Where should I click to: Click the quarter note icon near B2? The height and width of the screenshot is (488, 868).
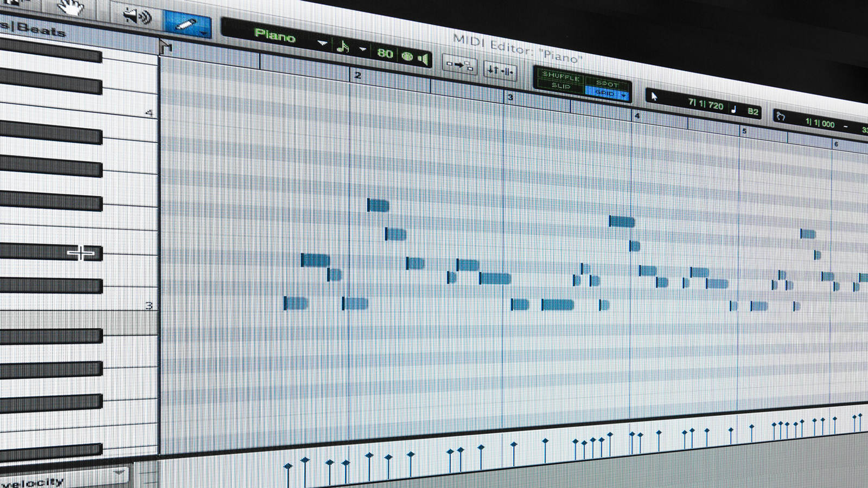pyautogui.click(x=734, y=109)
